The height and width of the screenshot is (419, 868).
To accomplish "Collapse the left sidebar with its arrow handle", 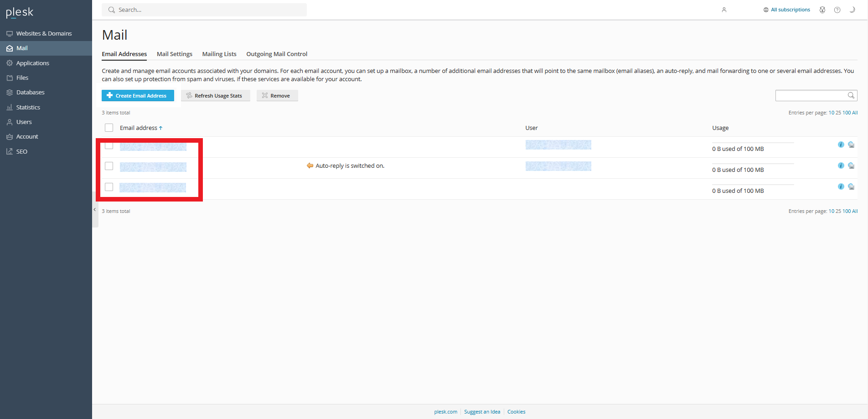I will (x=95, y=210).
